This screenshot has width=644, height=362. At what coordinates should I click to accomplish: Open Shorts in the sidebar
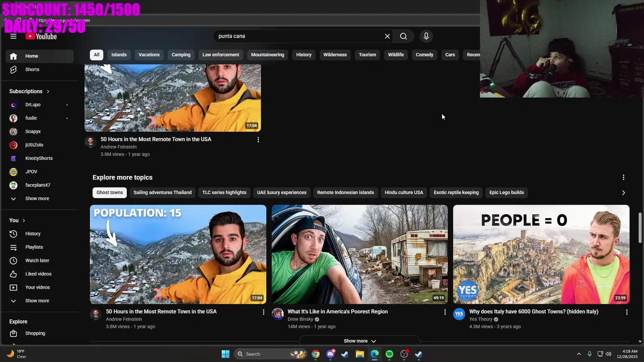(40, 69)
